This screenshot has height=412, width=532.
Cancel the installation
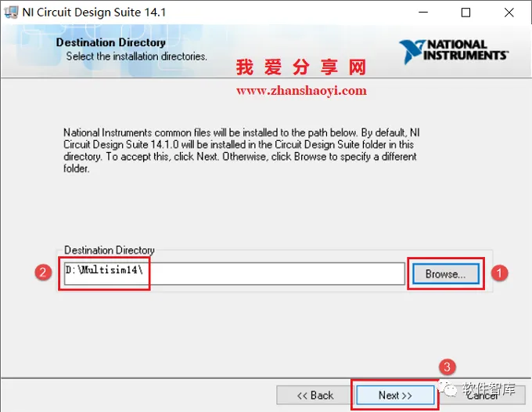click(x=482, y=396)
